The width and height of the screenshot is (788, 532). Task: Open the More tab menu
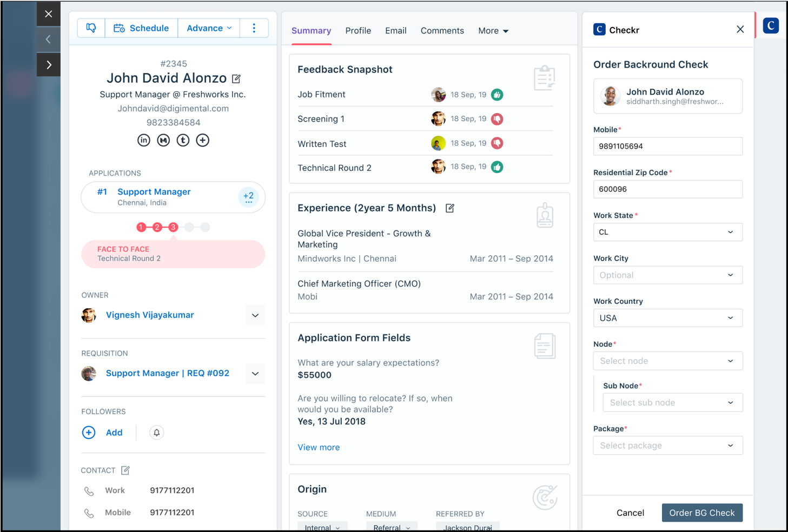coord(493,31)
